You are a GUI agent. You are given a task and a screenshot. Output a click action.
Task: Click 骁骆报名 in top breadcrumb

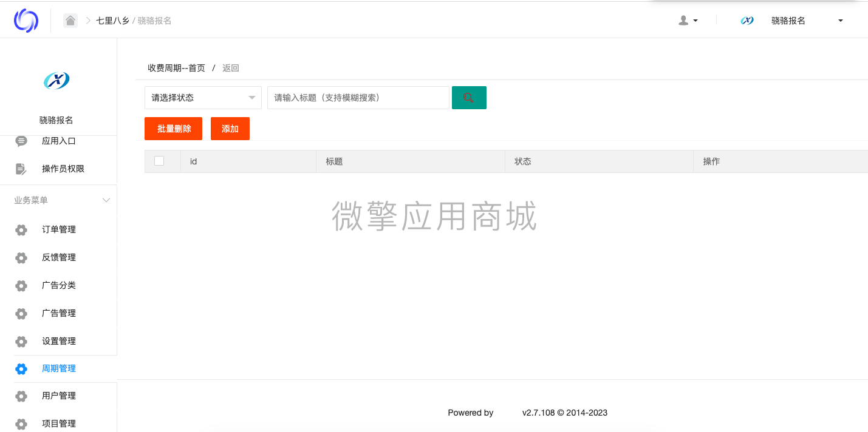pos(155,21)
